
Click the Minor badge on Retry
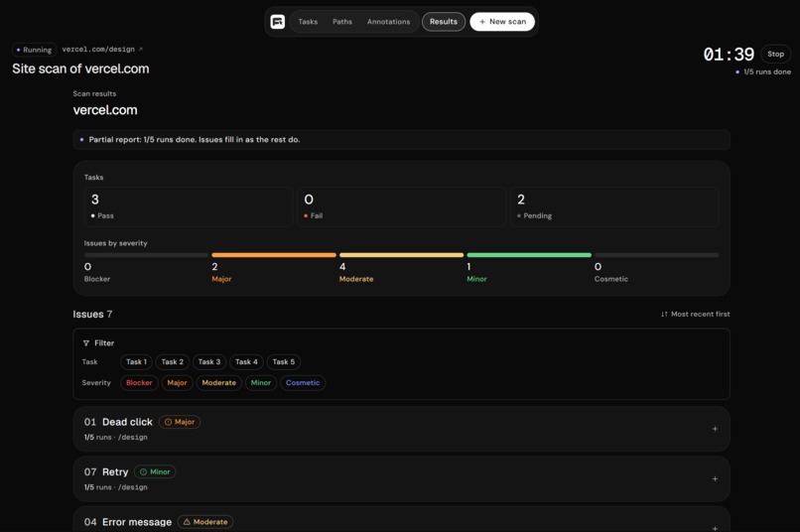pyautogui.click(x=155, y=471)
